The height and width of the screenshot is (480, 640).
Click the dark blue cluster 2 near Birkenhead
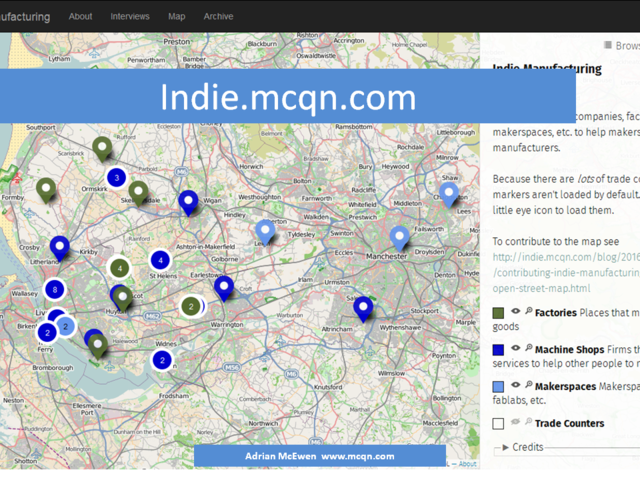tap(47, 333)
